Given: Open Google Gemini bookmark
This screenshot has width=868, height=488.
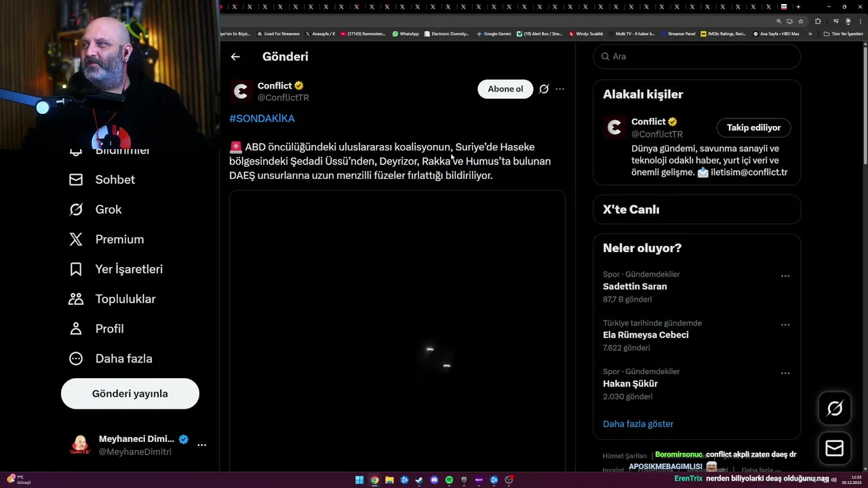Looking at the screenshot, I should click(x=494, y=33).
